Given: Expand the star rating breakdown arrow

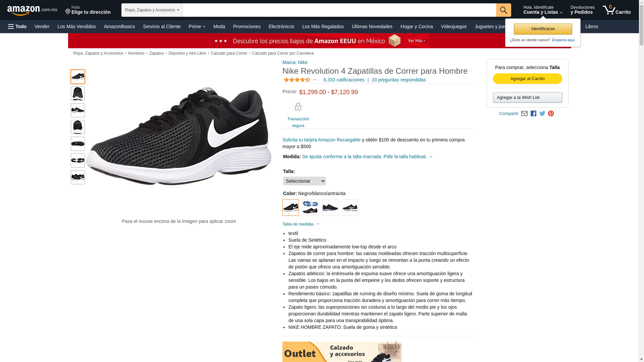Looking at the screenshot, I should pyautogui.click(x=315, y=80).
